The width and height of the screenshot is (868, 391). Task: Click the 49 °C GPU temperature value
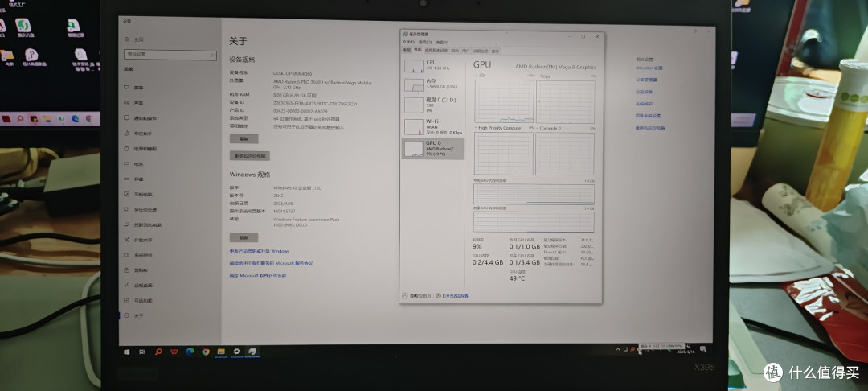coord(517,278)
